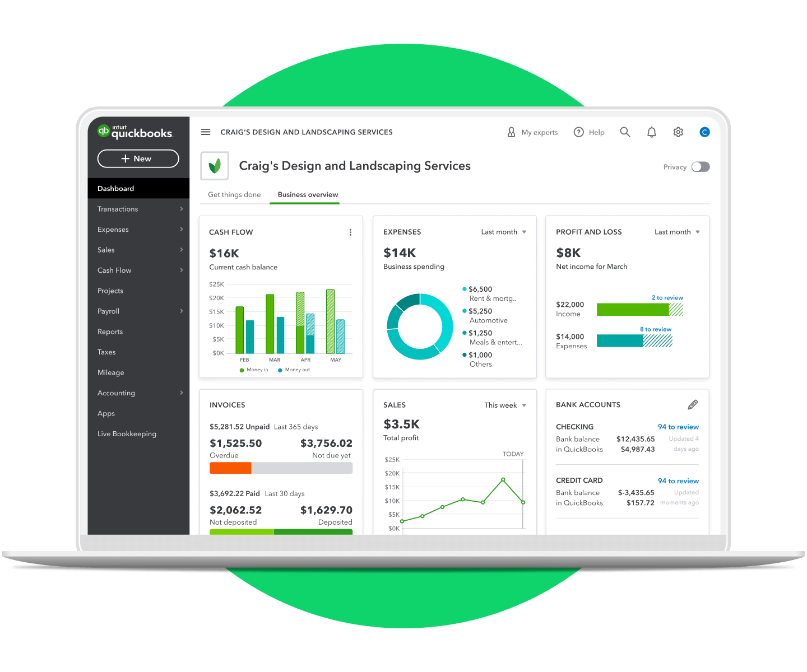Screen dimensions: 807x672
Task: Open Expenses Last month dropdown
Action: pos(503,232)
